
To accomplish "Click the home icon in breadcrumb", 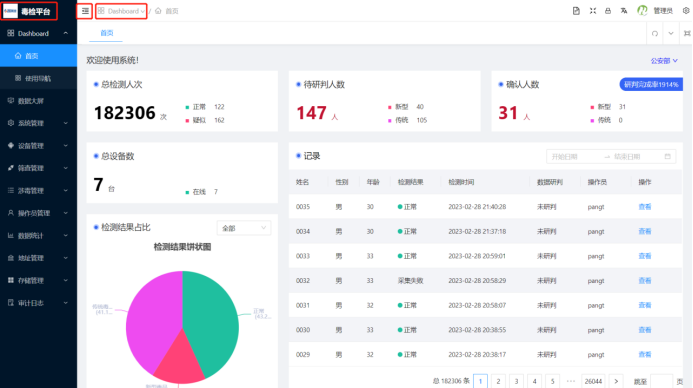I will coord(158,11).
